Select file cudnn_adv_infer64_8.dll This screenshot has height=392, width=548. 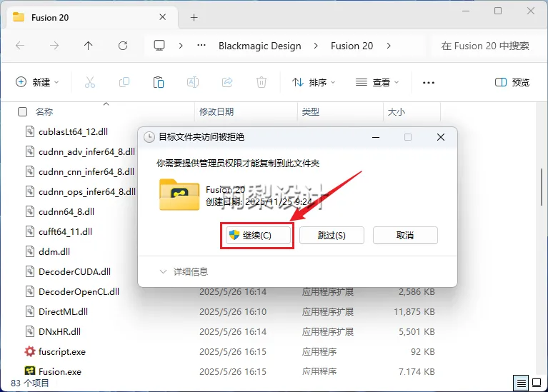point(86,151)
